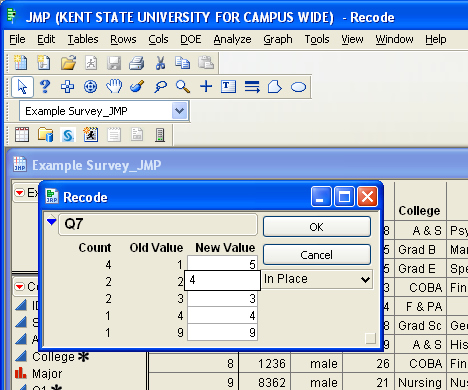Image resolution: width=468 pixels, height=390 pixels.
Task: Select the College column in columns list
Action: 53,357
